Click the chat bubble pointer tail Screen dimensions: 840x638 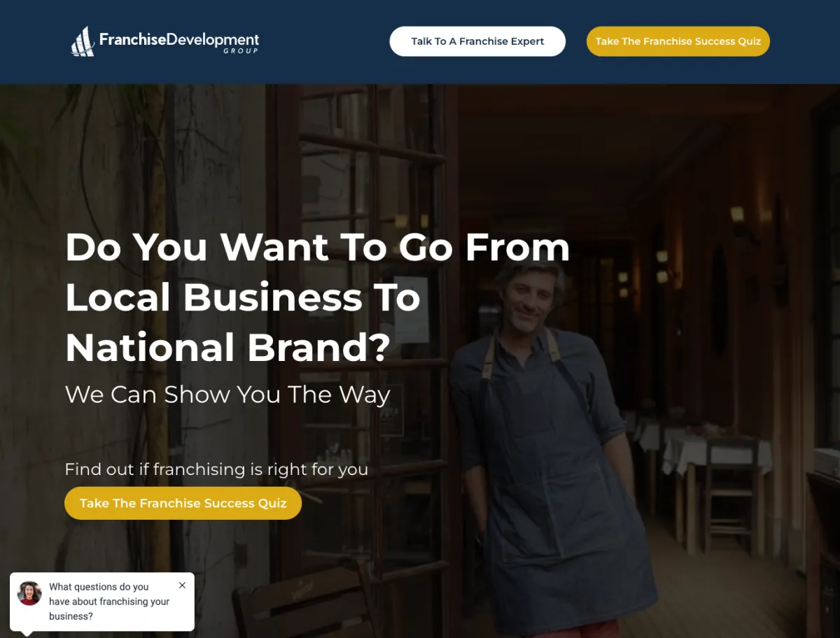pos(27,634)
